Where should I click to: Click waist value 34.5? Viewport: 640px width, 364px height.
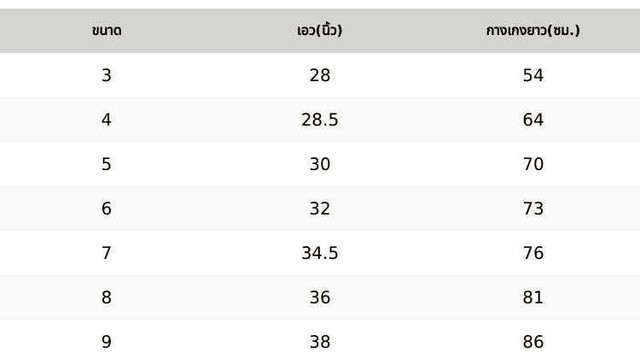[x=320, y=253]
